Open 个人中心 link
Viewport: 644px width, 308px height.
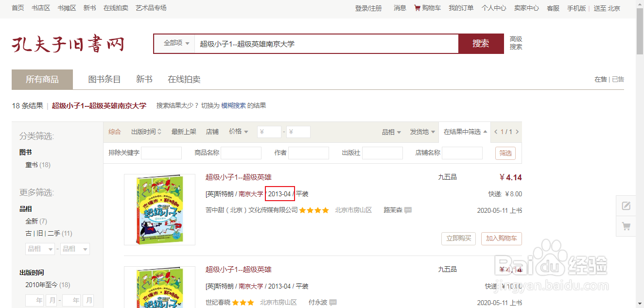click(494, 8)
